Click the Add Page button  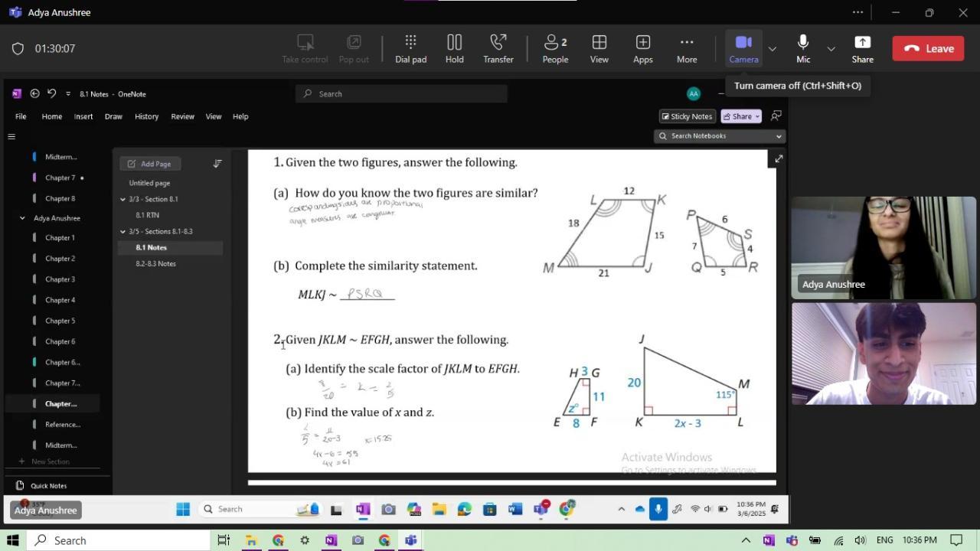(150, 164)
